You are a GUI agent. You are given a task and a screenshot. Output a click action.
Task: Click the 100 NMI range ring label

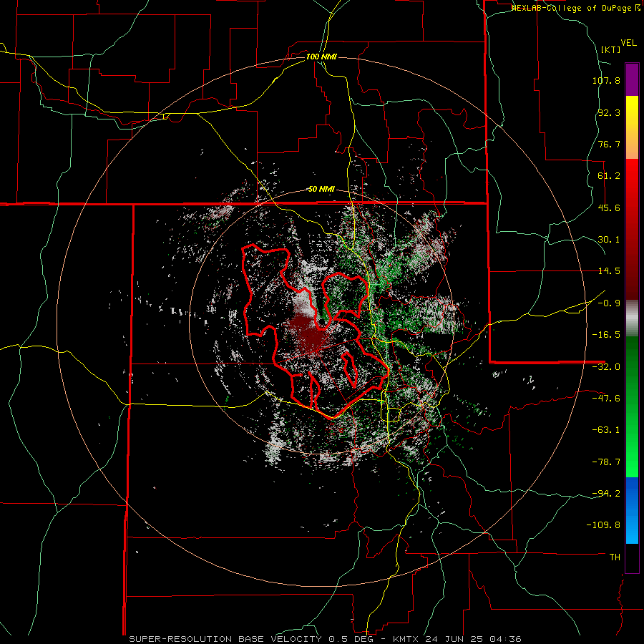coord(321,57)
